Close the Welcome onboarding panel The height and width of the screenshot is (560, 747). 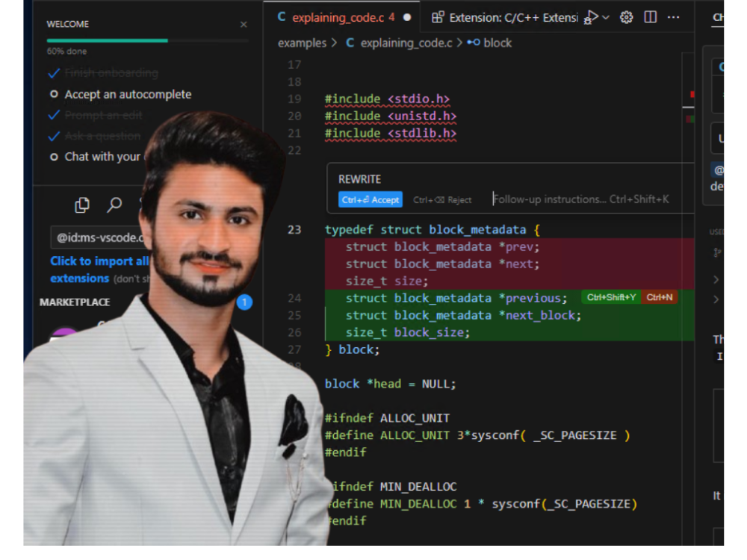coord(244,25)
